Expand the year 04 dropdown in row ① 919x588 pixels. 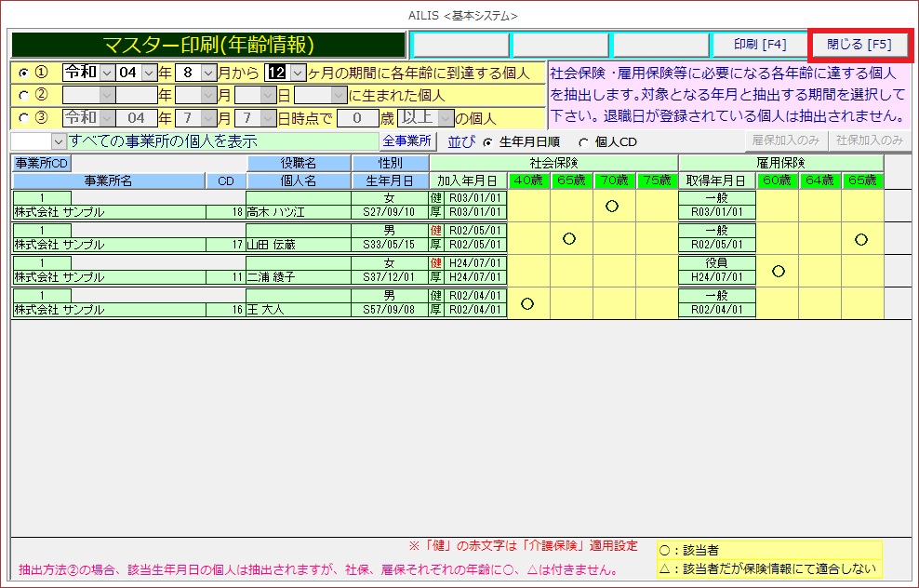(149, 73)
